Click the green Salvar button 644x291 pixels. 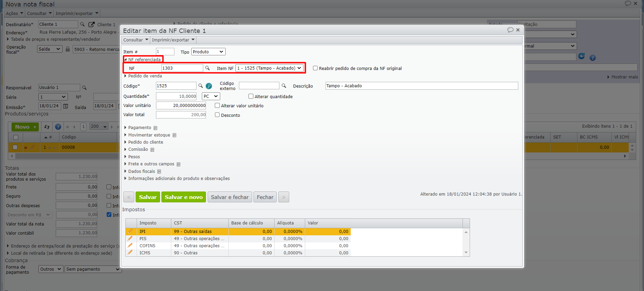148,197
